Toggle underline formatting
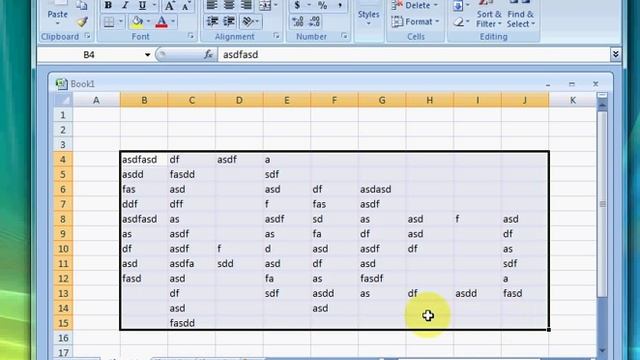Screen dimensions: 640x360 coord(142,5)
